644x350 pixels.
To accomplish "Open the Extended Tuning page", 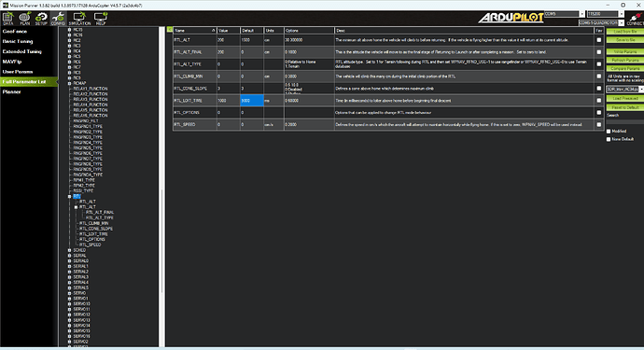I will click(22, 51).
